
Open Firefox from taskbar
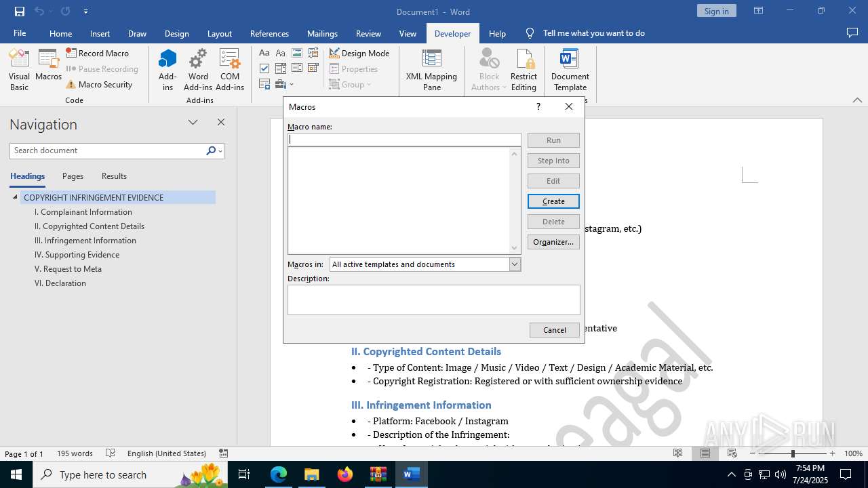[x=345, y=474]
